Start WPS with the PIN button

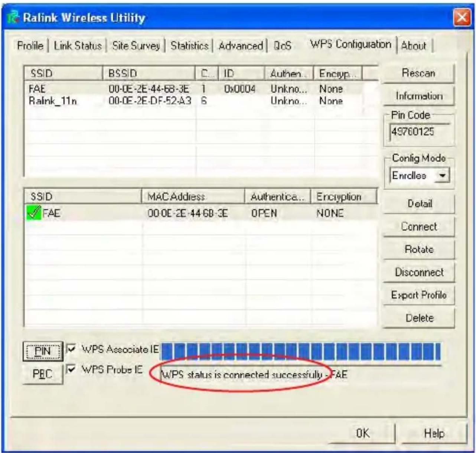click(42, 351)
